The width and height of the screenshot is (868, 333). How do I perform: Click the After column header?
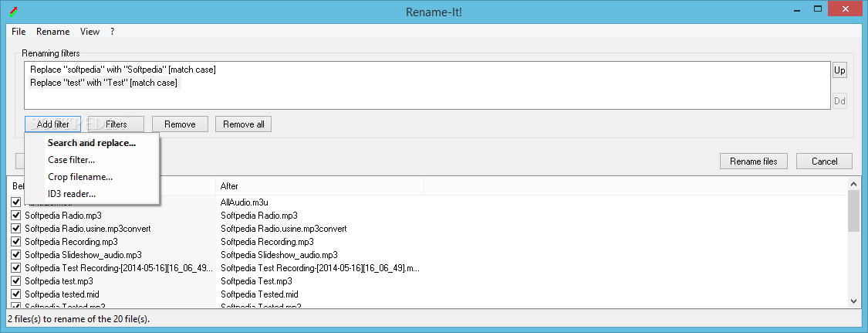pyautogui.click(x=319, y=186)
